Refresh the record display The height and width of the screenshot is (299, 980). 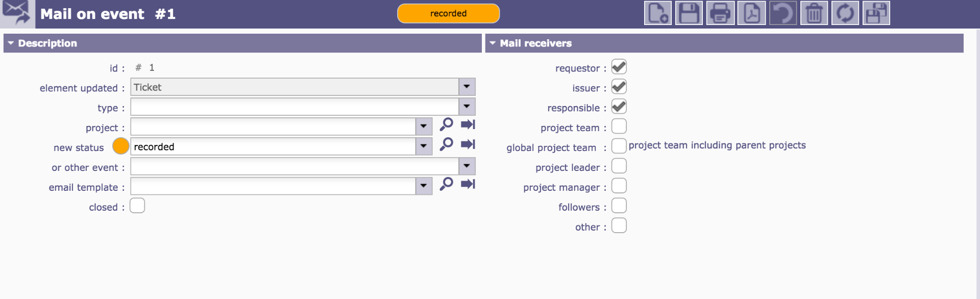(x=845, y=13)
